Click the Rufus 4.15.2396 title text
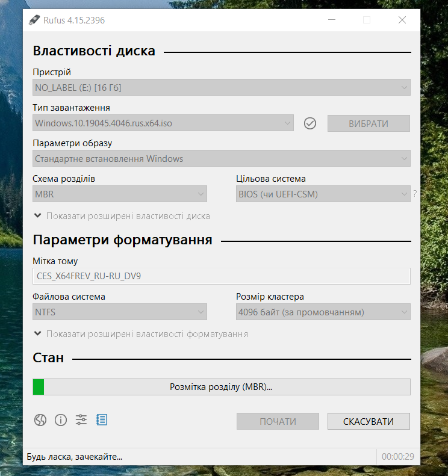Viewport: 448px width, 476px height. click(74, 20)
